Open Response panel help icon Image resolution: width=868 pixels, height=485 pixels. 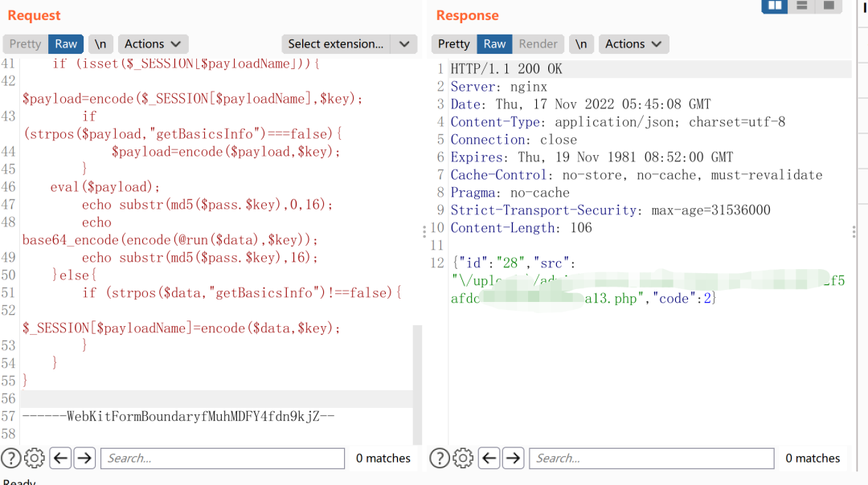(440, 458)
